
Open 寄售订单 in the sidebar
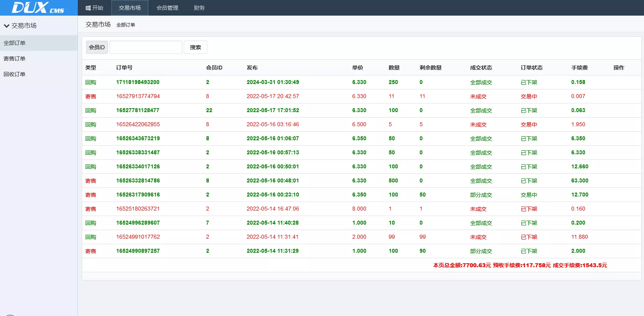(x=14, y=59)
